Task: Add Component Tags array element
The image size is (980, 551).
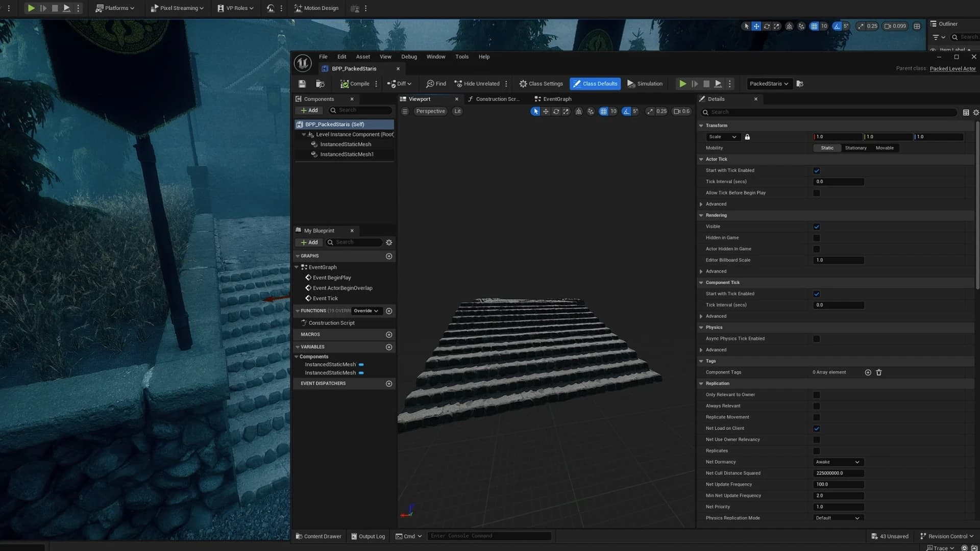Action: click(x=868, y=372)
